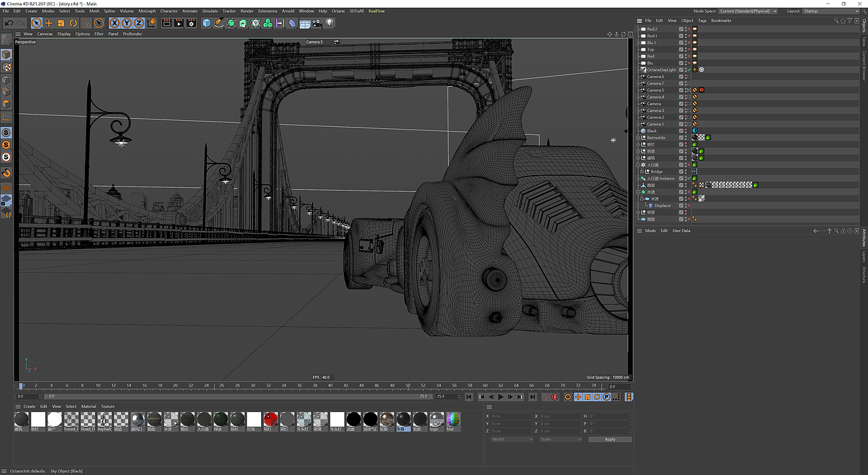Click Attributes User Data menu
The width and height of the screenshot is (868, 475).
click(682, 231)
